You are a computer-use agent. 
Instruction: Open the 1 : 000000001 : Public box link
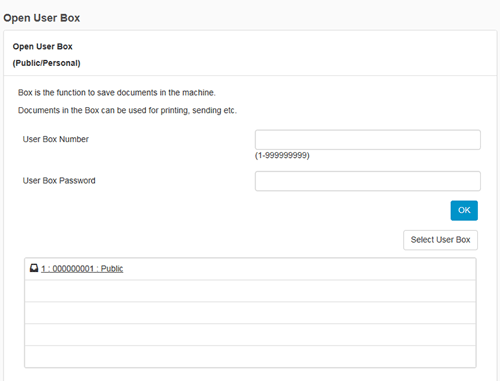click(82, 269)
